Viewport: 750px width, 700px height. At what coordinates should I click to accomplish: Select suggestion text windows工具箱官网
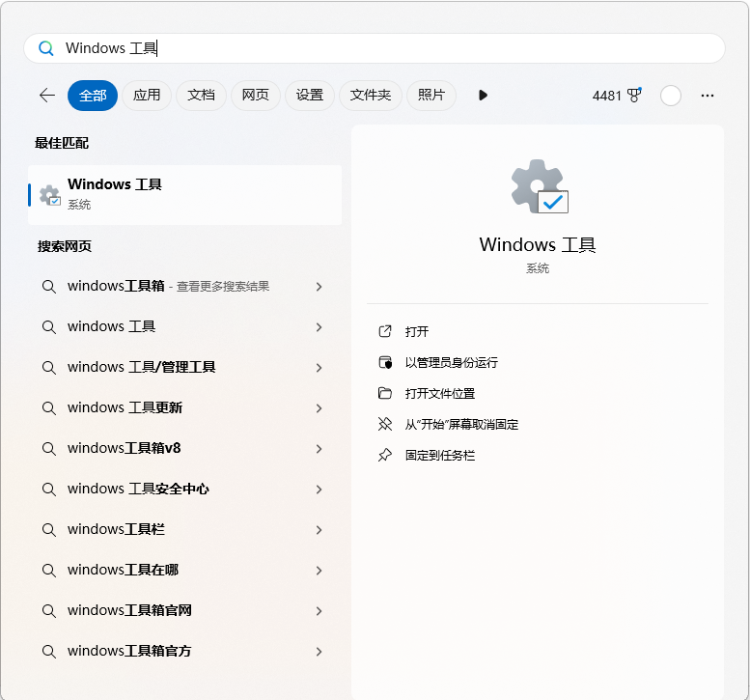click(x=129, y=610)
